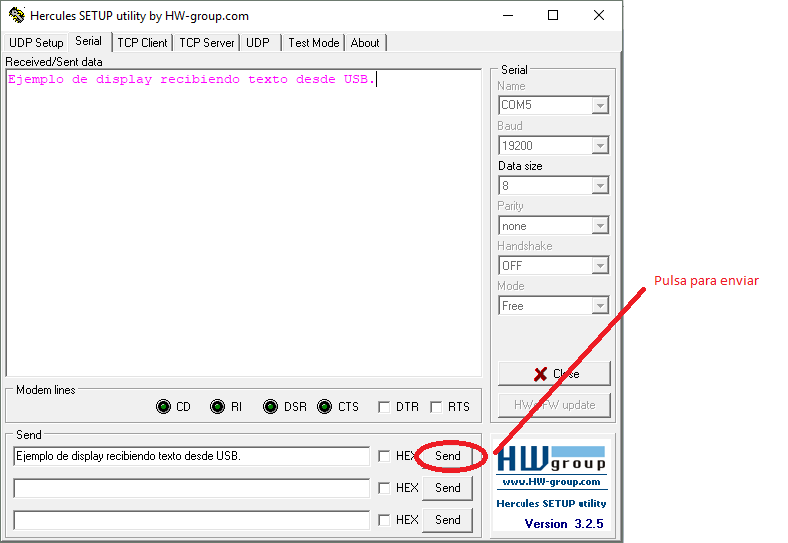Image resolution: width=788 pixels, height=543 pixels.
Task: Click inside the Received/Sent data area
Action: [x=244, y=223]
